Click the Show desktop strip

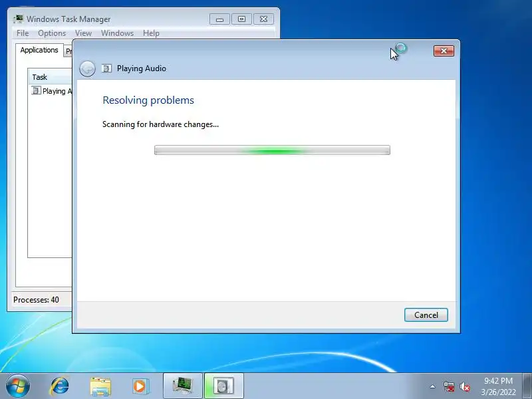click(527, 386)
